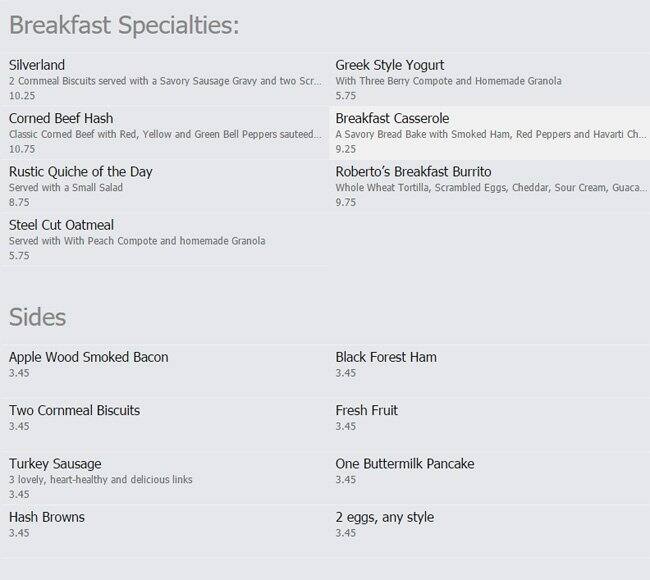
Task: Click the Turkey Sausage side
Action: [x=55, y=464]
